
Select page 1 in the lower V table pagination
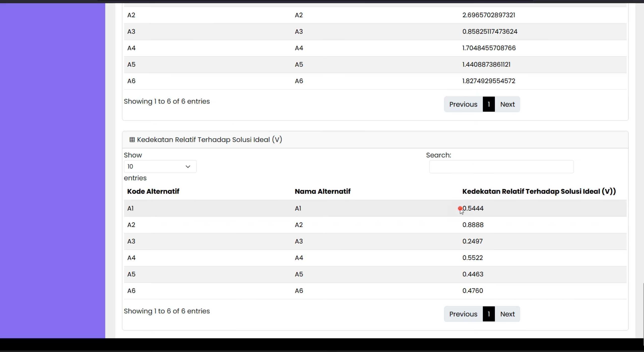pyautogui.click(x=489, y=314)
